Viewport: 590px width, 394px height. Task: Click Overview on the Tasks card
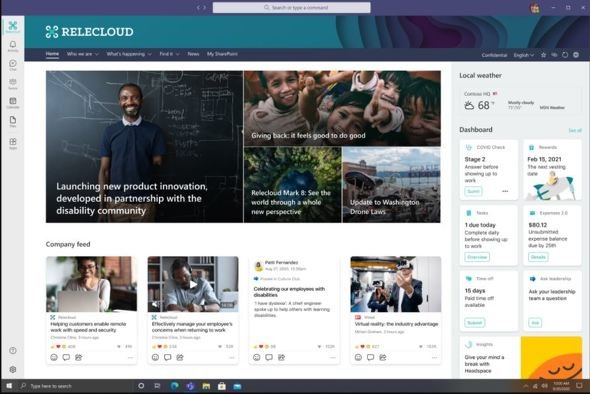tap(477, 257)
